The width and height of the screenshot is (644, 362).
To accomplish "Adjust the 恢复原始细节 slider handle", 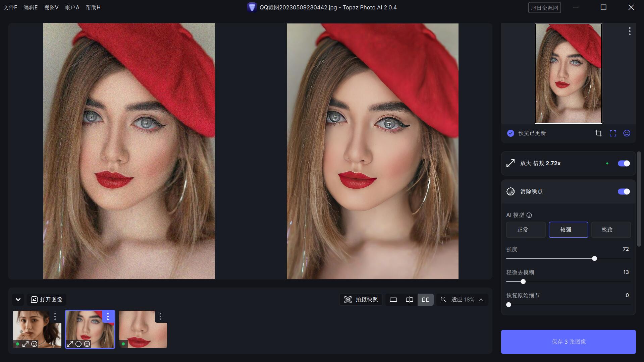I will pos(509,305).
